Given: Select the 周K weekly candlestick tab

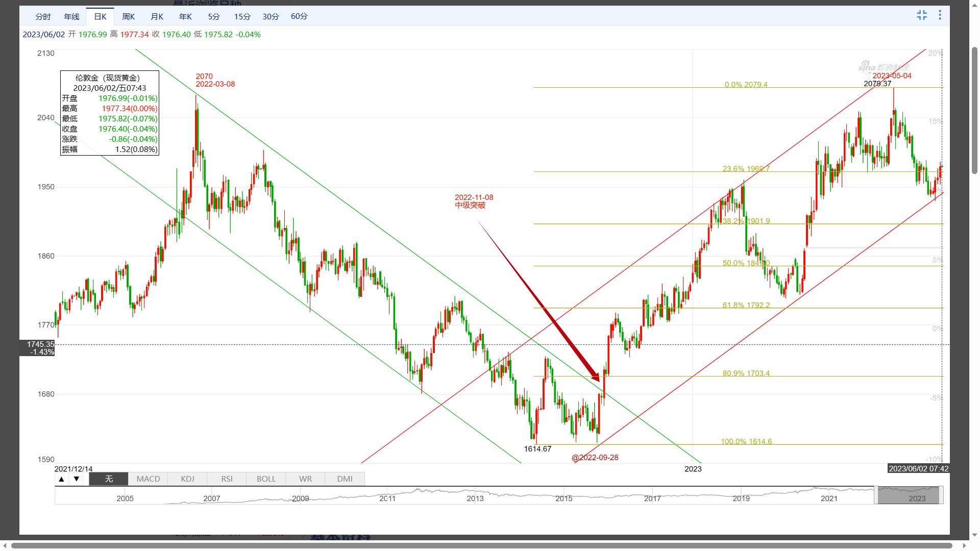Looking at the screenshot, I should point(129,17).
